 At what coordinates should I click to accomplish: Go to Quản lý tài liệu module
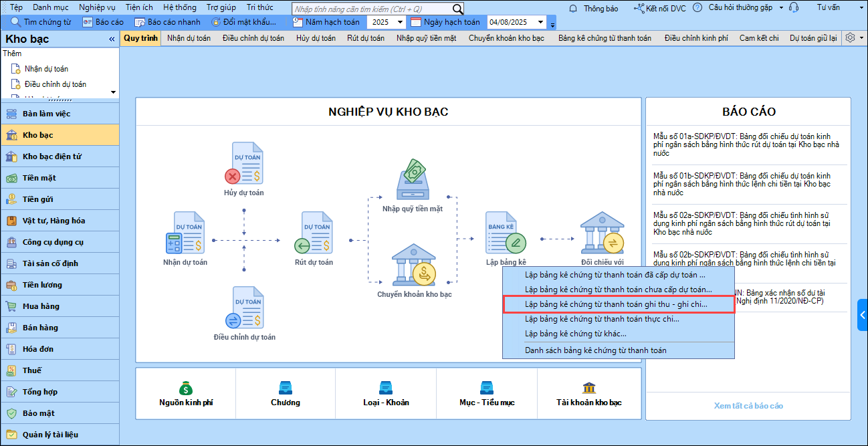[x=60, y=435]
